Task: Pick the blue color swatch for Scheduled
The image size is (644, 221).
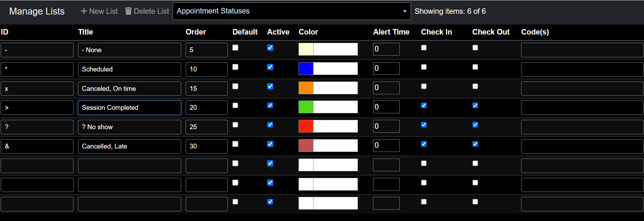Action: point(306,69)
